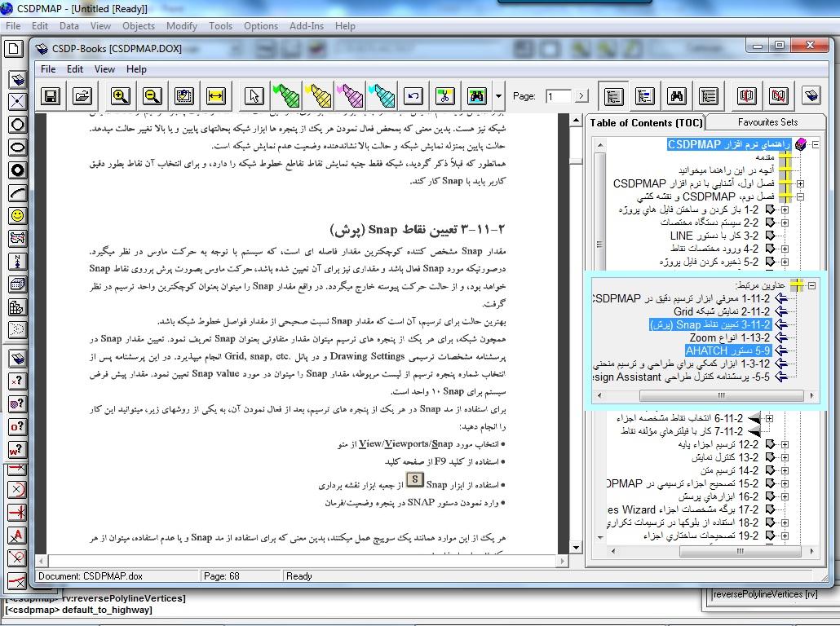Image resolution: width=840 pixels, height=626 pixels.
Task: Pick the purple highlighter tool
Action: (x=349, y=96)
